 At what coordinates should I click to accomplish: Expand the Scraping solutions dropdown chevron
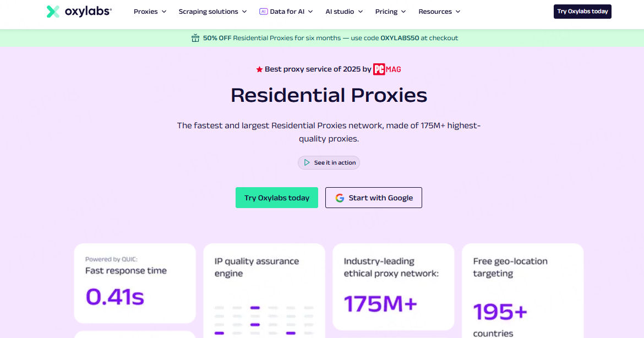click(244, 12)
